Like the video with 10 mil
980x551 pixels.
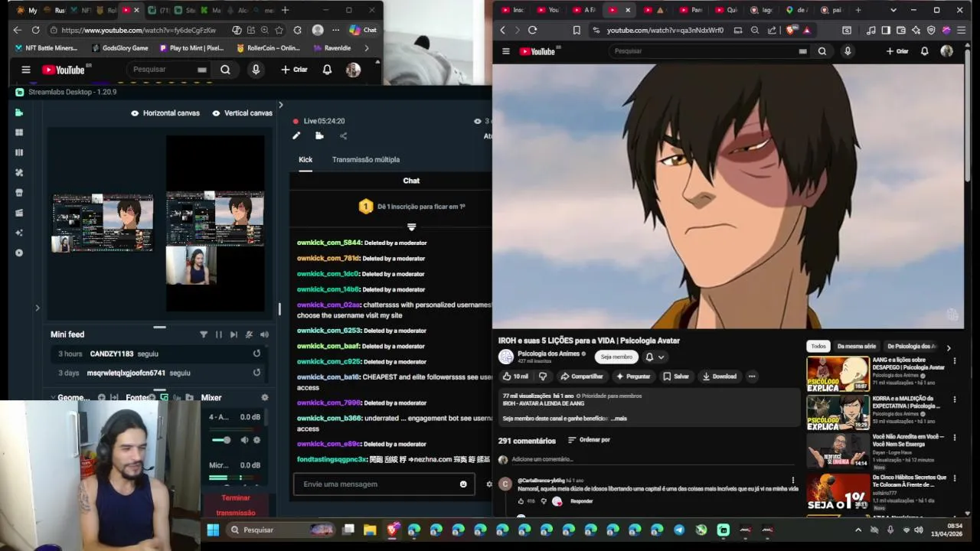514,377
